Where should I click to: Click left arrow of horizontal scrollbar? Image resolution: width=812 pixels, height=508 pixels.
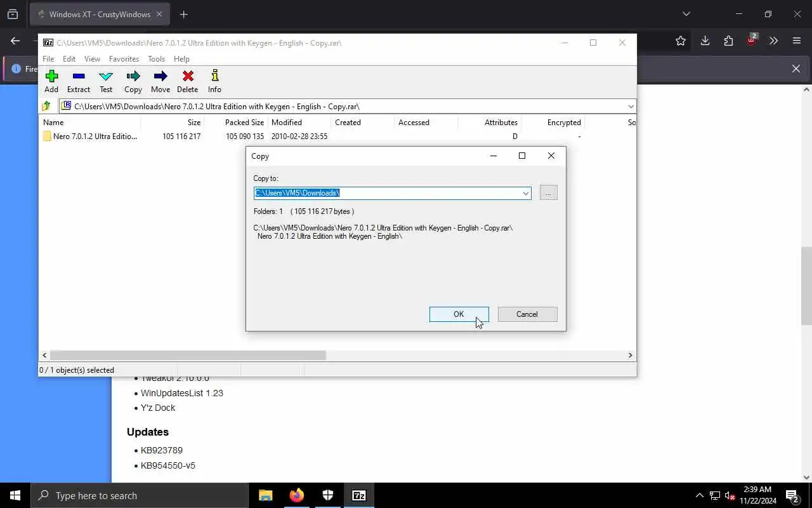pos(44,356)
